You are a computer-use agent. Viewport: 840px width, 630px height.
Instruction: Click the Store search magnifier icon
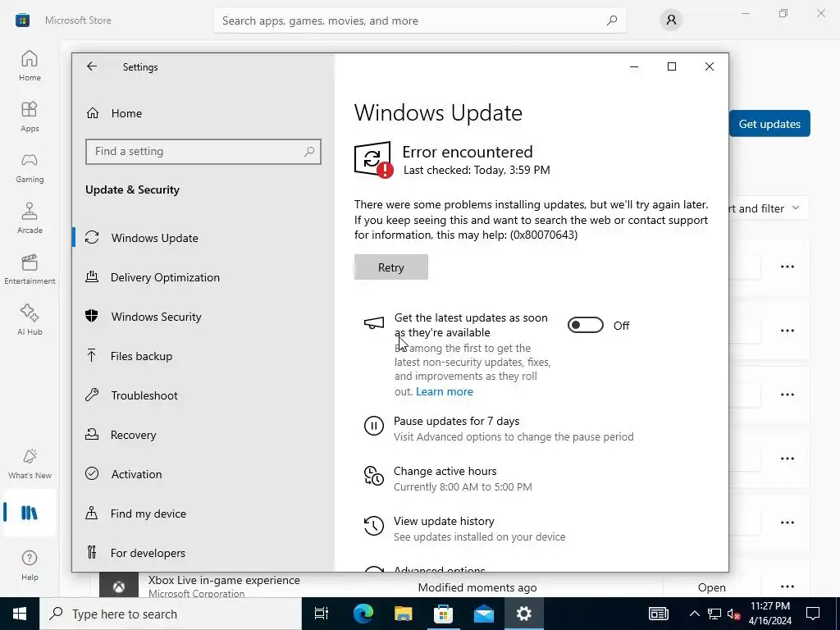pyautogui.click(x=612, y=21)
